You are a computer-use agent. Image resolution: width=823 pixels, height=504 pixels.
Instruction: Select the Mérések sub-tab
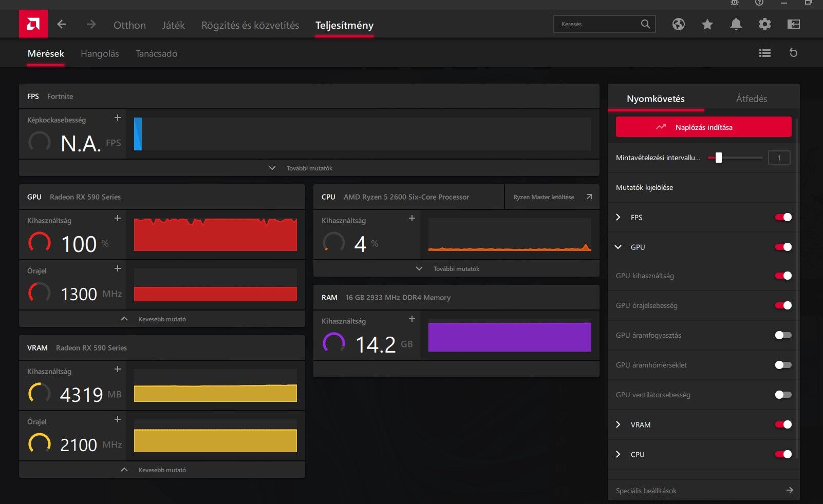pyautogui.click(x=46, y=53)
